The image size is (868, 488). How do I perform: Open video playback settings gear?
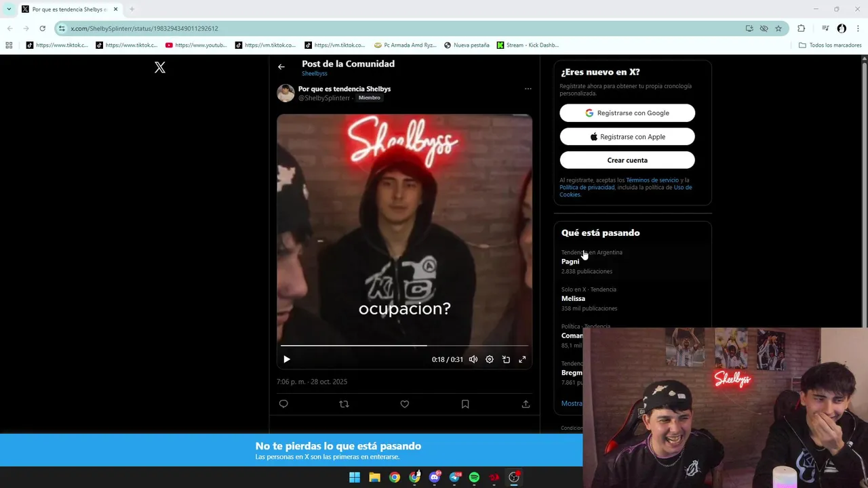coord(490,359)
